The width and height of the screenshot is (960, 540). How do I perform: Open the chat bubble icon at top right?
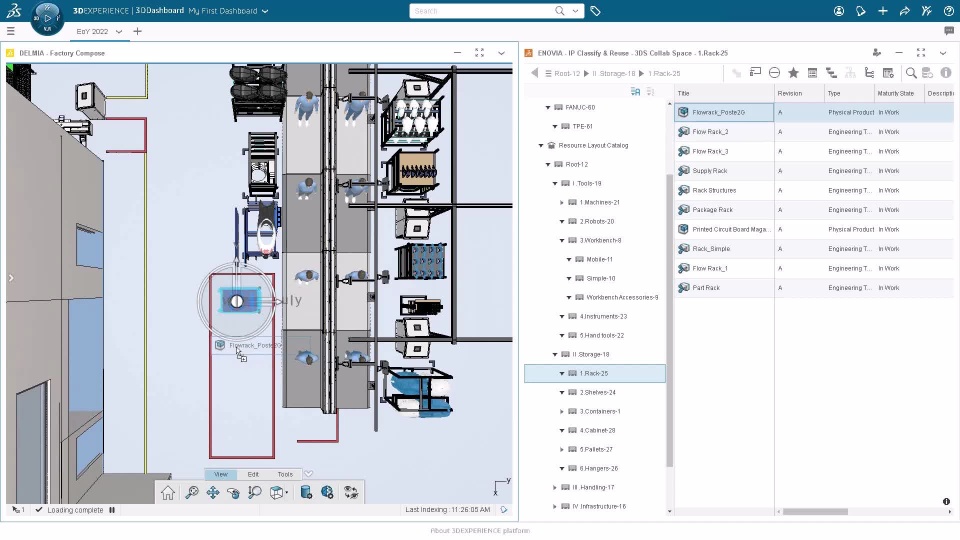point(949,31)
